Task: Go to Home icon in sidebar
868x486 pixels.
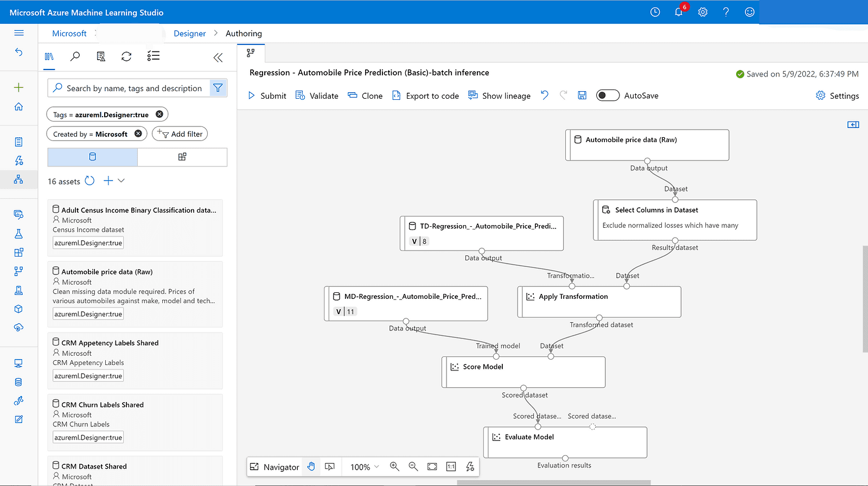Action: point(19,106)
